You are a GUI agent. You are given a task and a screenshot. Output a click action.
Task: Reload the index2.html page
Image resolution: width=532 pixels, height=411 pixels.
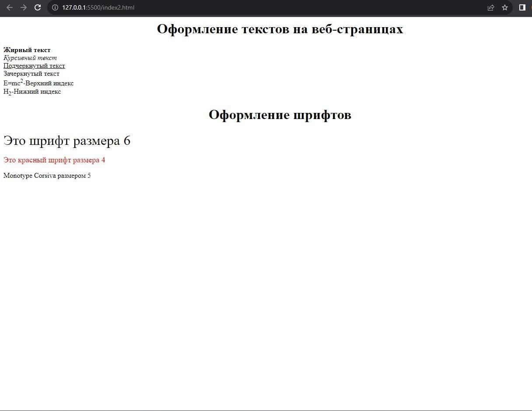point(38,7)
